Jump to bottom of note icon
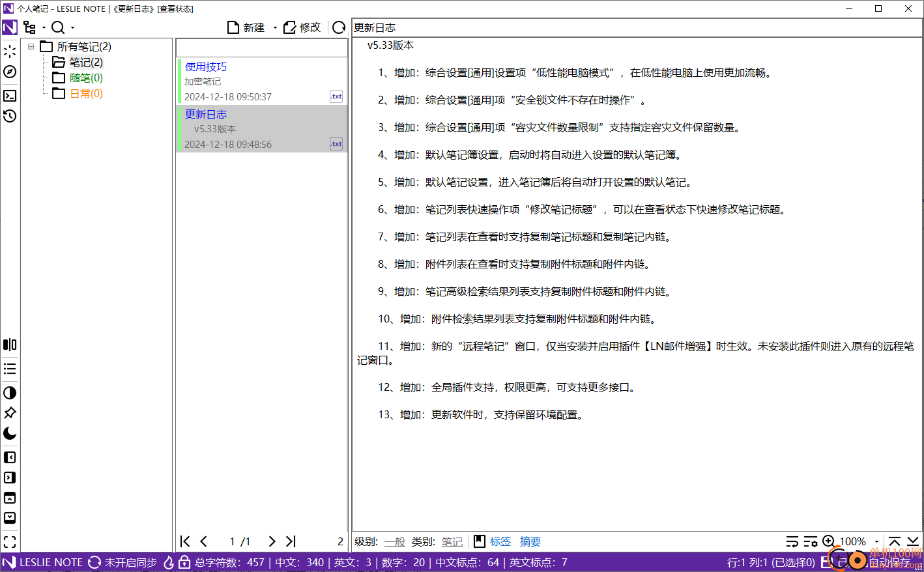This screenshot has height=572, width=924. (x=913, y=541)
